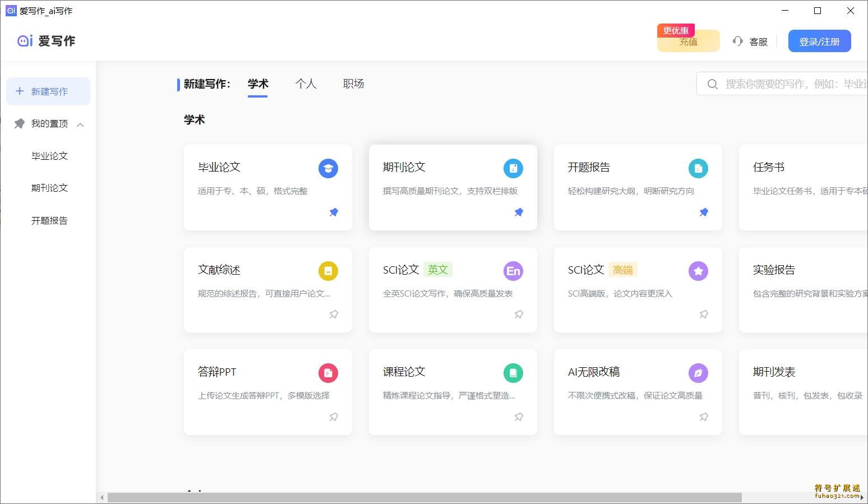This screenshot has width=868, height=504.
Task: Click the graduation cap icon on 毕业论文 card
Action: [x=329, y=168]
